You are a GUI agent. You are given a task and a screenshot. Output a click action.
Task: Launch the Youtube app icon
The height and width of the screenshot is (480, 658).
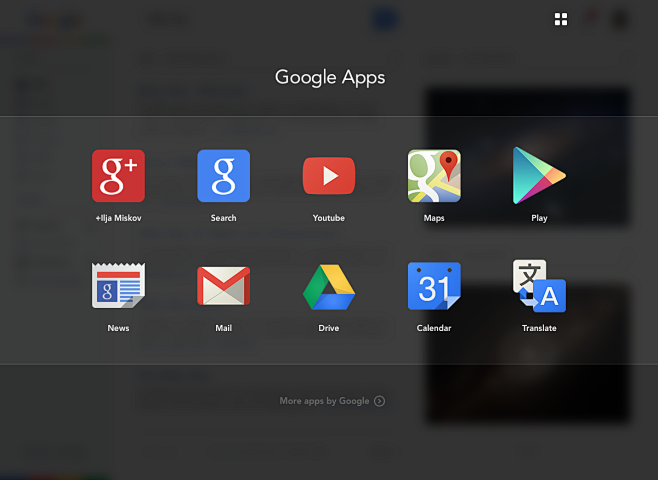(x=329, y=176)
